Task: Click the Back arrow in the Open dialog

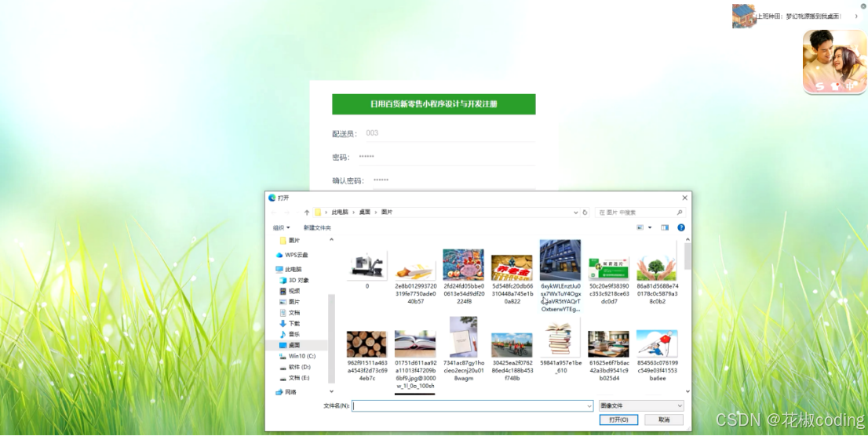Action: [x=273, y=213]
